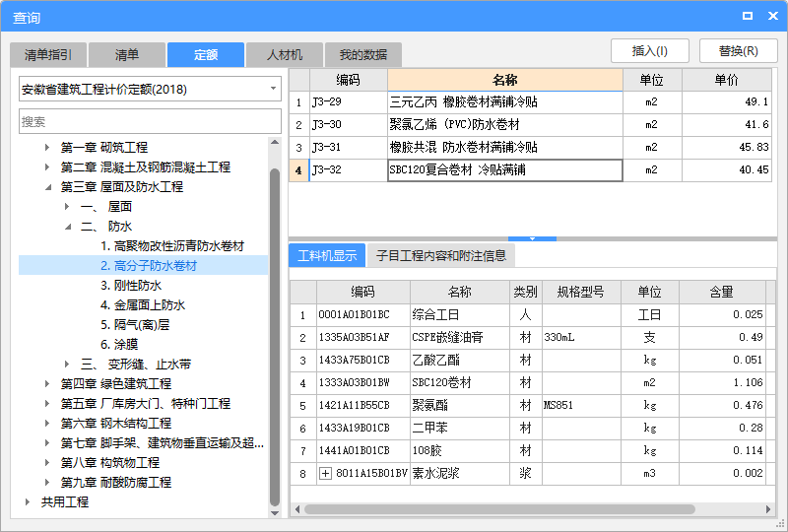Click the 49.1 price cell
788x532 pixels.
[x=727, y=102]
